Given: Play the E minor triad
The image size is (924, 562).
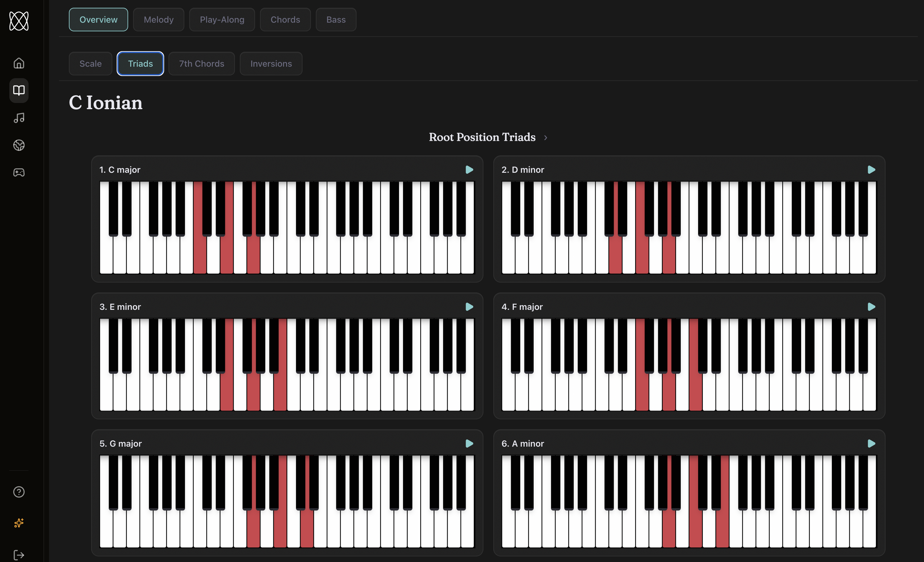Looking at the screenshot, I should [x=469, y=307].
